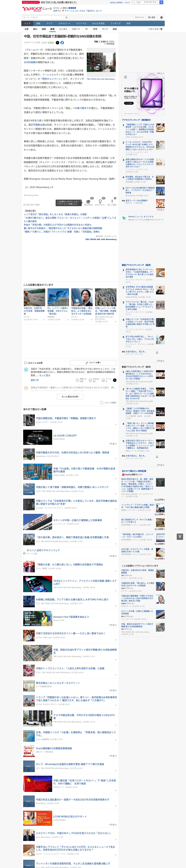This screenshot has width=186, height=868.
Task: Open the エキスパート tab
Action: coord(64,24)
